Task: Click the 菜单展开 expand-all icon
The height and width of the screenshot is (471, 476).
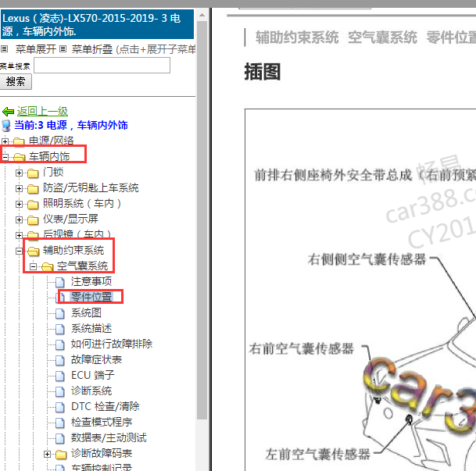Action: point(4,49)
